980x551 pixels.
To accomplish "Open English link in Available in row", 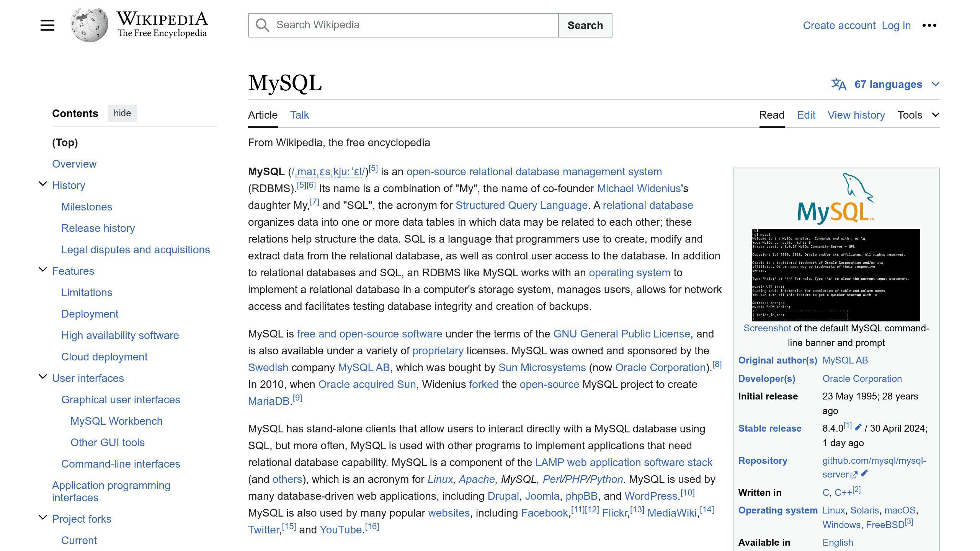I will point(838,542).
